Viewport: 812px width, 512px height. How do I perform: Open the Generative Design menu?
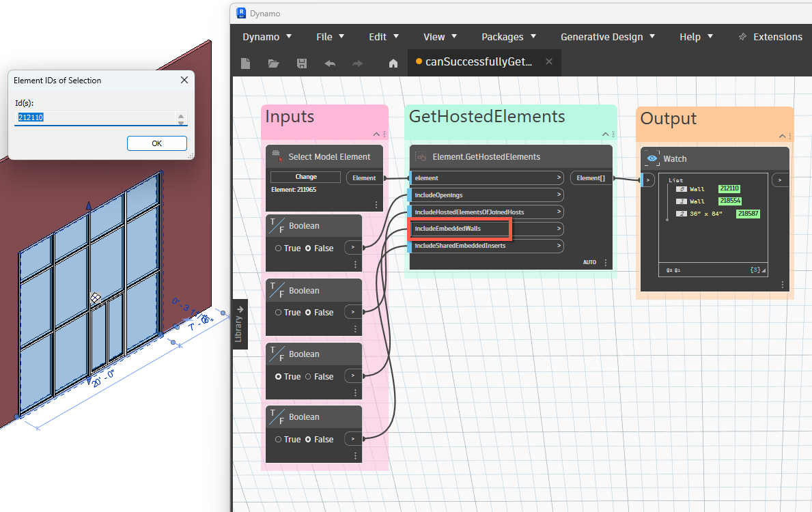point(608,37)
